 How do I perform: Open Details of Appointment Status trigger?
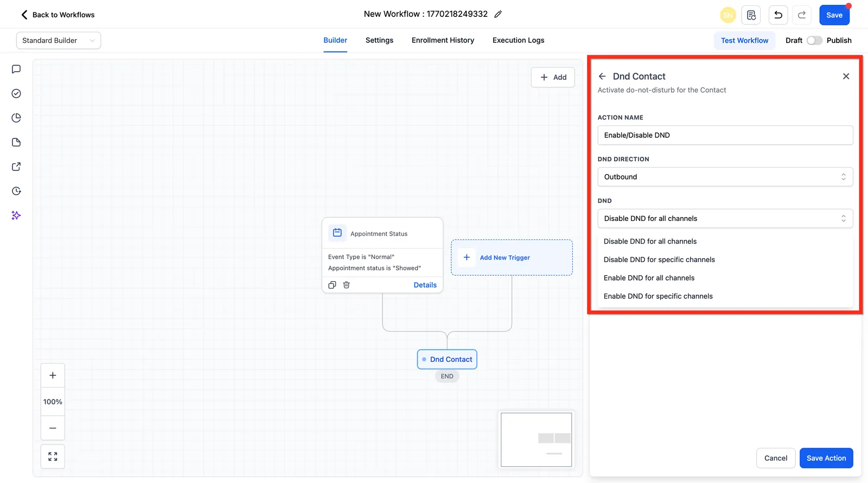pyautogui.click(x=425, y=285)
